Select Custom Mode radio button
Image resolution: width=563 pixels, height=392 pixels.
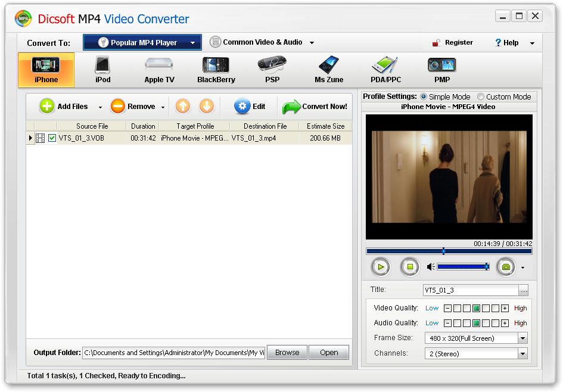point(480,97)
